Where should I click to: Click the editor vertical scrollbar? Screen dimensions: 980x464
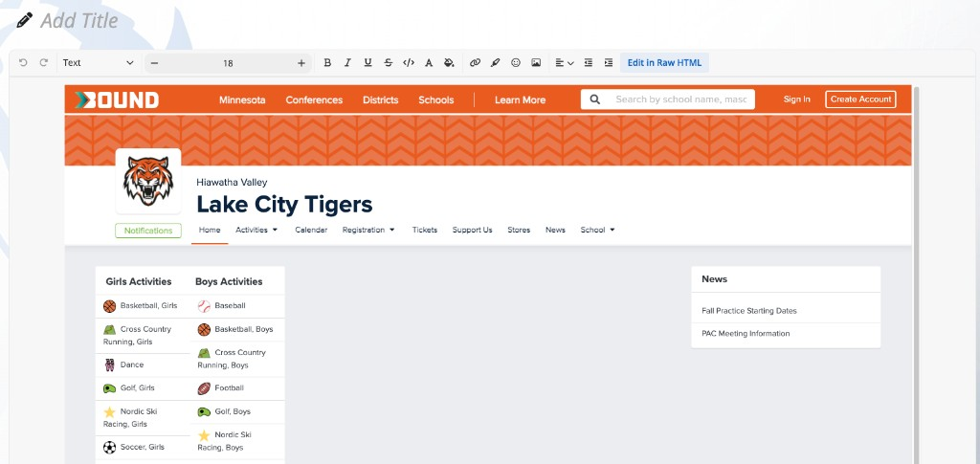(x=916, y=275)
